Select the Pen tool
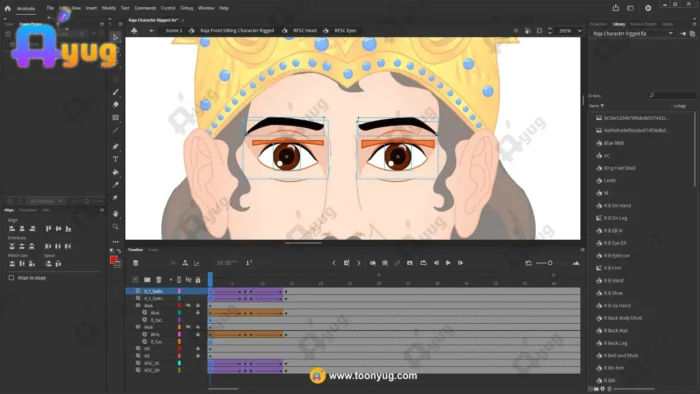Image resolution: width=700 pixels, height=394 pixels. pyautogui.click(x=116, y=146)
